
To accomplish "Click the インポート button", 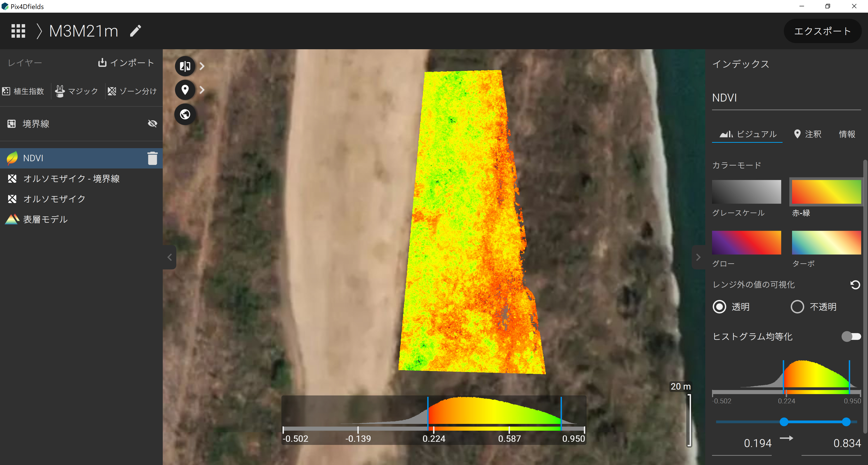I will [x=126, y=63].
